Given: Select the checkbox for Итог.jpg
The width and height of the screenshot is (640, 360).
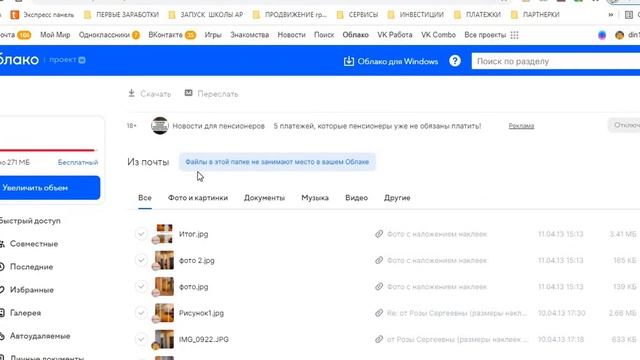Looking at the screenshot, I should pos(141,234).
